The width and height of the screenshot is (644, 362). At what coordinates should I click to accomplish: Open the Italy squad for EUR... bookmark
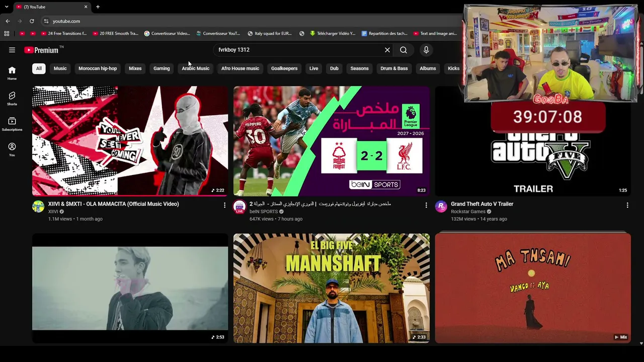click(x=270, y=34)
